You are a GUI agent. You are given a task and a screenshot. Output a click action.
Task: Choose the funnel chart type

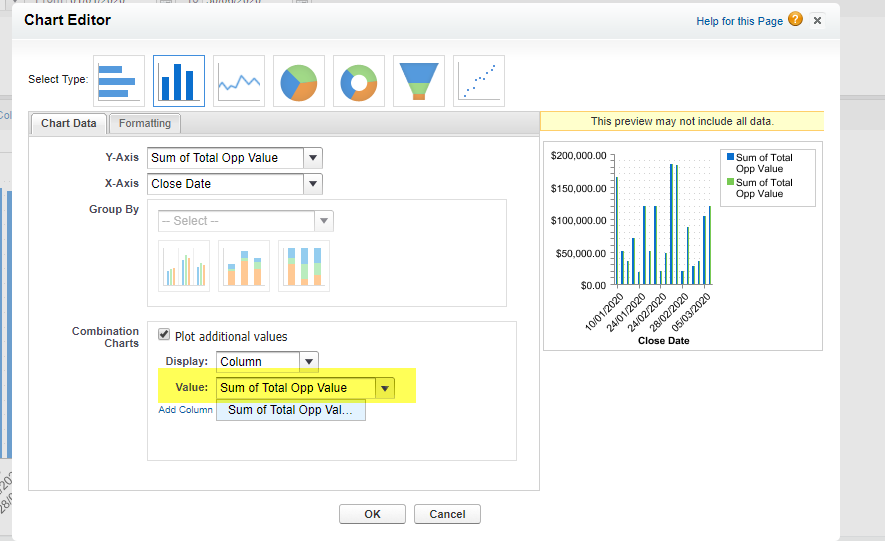tap(419, 81)
